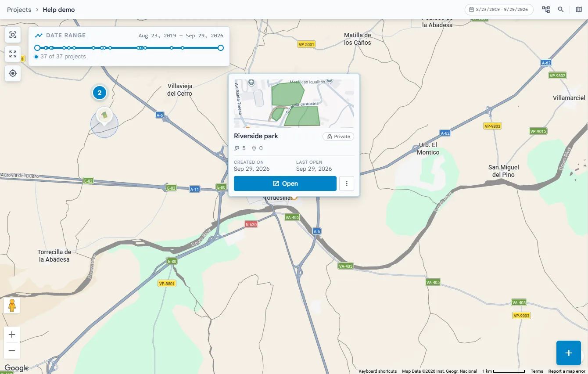Switch to map view icon in header
The height and width of the screenshot is (374, 588).
(579, 10)
